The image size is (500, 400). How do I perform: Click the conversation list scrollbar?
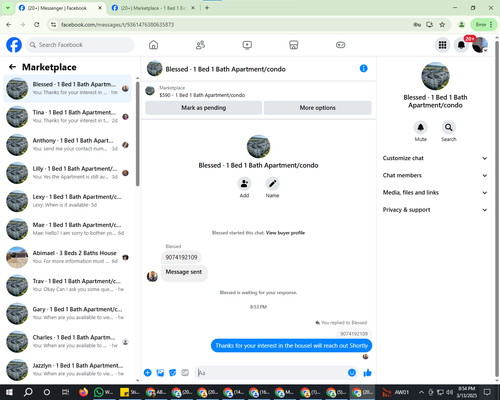coord(137,133)
